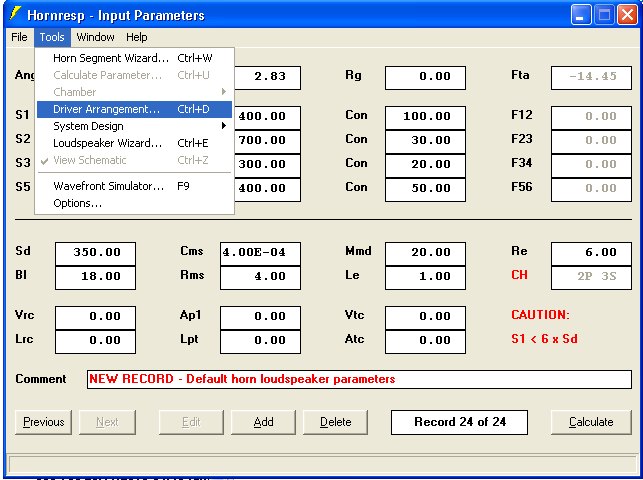
Task: Click the S1 < 6 x Sd warning
Action: tap(544, 339)
